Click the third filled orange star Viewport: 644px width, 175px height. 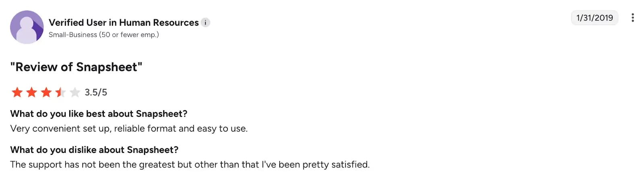(46, 93)
